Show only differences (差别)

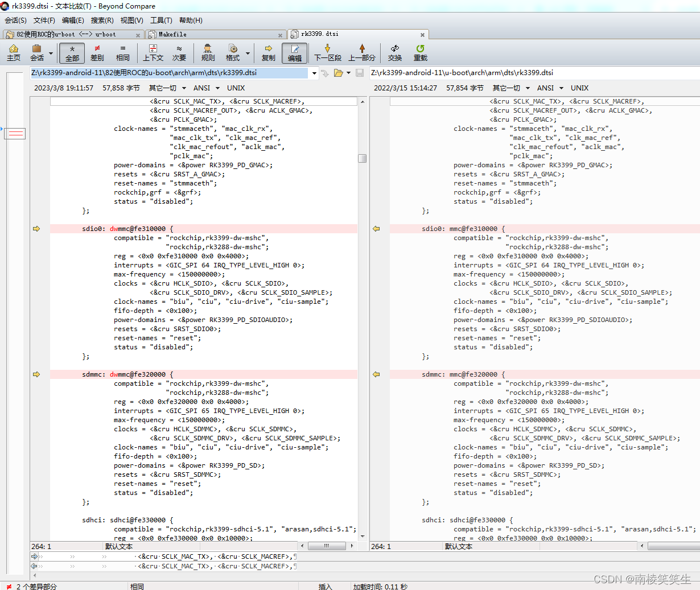pyautogui.click(x=97, y=53)
